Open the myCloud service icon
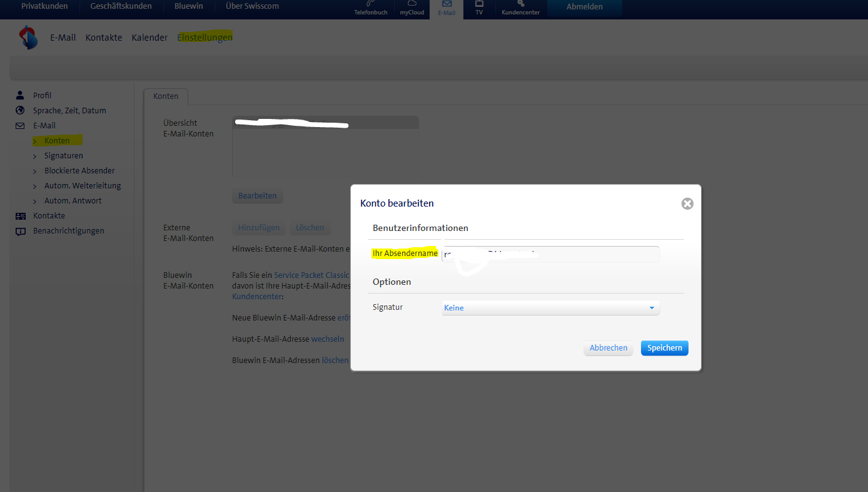Viewport: 868px width, 492px height. click(x=412, y=8)
